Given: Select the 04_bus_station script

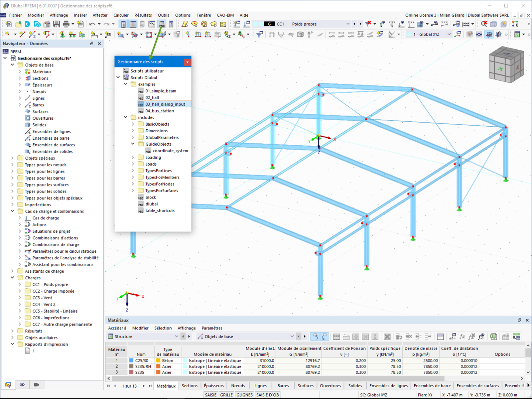Looking at the screenshot, I should pyautogui.click(x=160, y=111).
